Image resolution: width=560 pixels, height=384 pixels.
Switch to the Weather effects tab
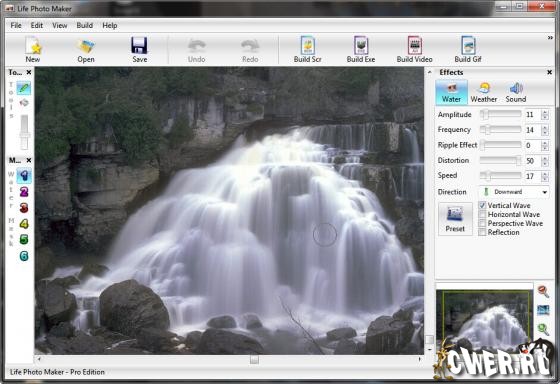pyautogui.click(x=484, y=92)
